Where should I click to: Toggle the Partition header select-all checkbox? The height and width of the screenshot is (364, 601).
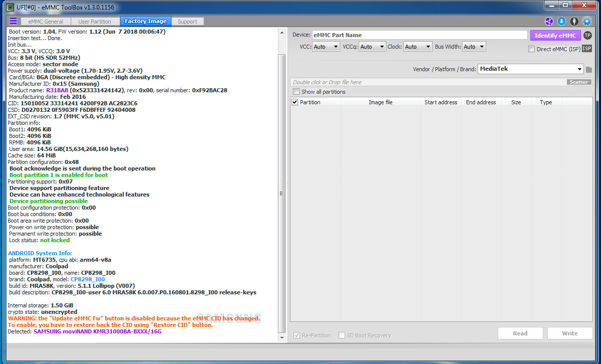coord(295,102)
